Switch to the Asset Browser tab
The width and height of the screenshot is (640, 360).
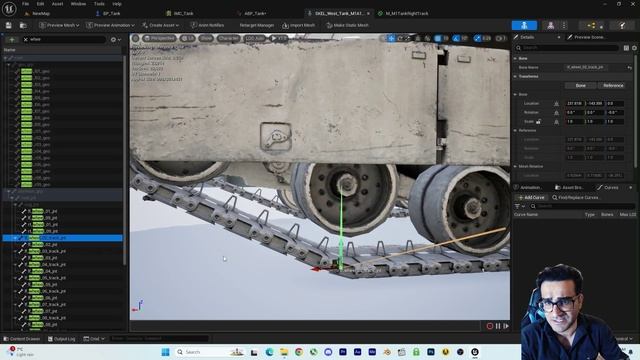[569, 187]
